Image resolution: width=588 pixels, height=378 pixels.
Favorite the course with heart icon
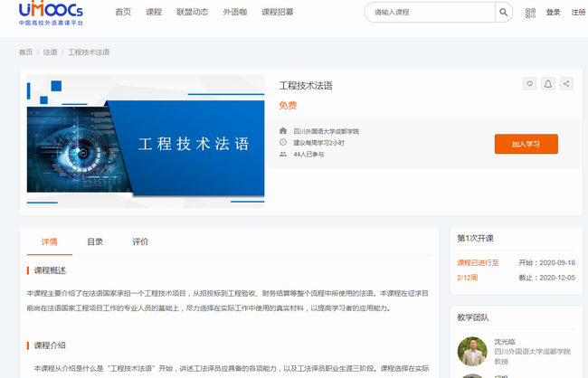coord(529,84)
